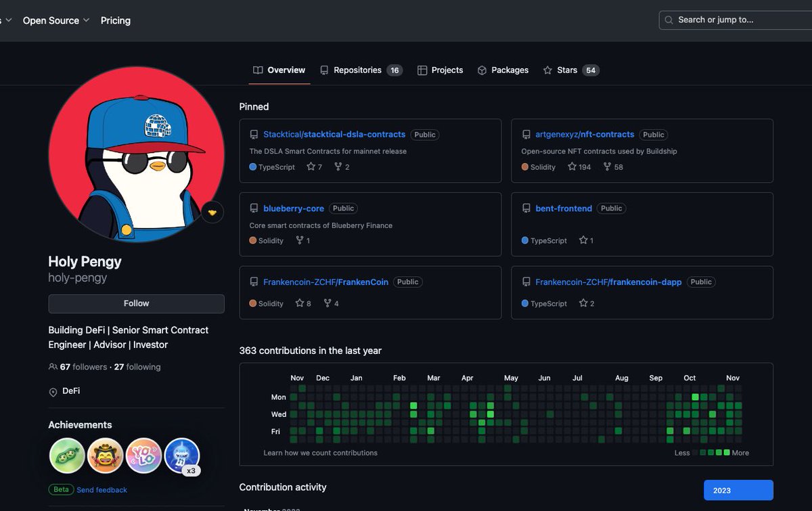
Task: Expand the Open Source menu
Action: point(55,20)
